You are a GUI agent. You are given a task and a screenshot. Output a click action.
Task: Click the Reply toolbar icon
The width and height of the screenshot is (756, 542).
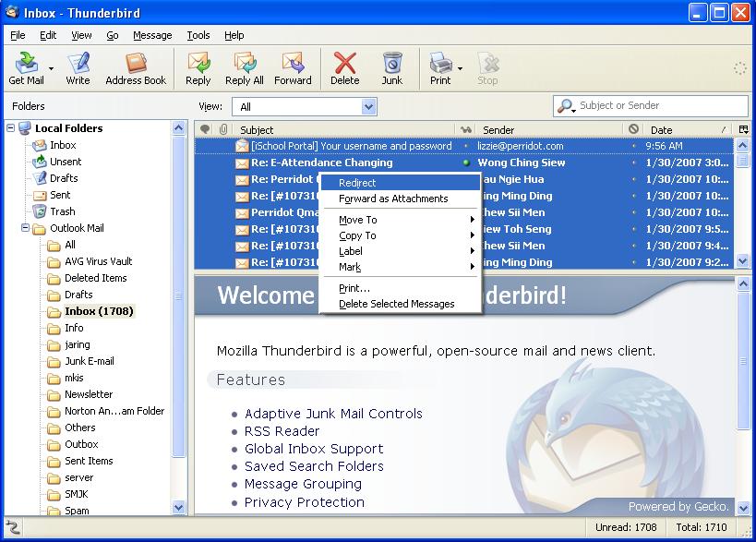click(x=198, y=68)
